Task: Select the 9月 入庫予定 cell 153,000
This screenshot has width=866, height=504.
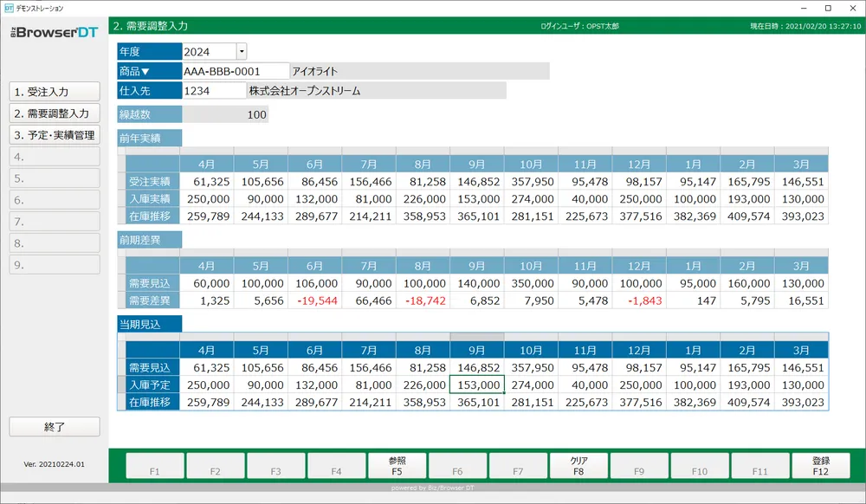Action: tap(477, 384)
